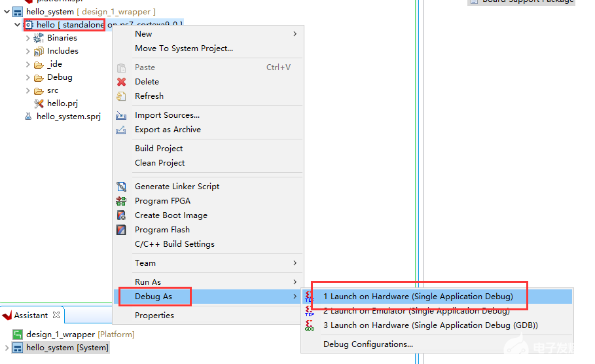Select Clean Project
This screenshot has width=595, height=364.
pos(209,163)
